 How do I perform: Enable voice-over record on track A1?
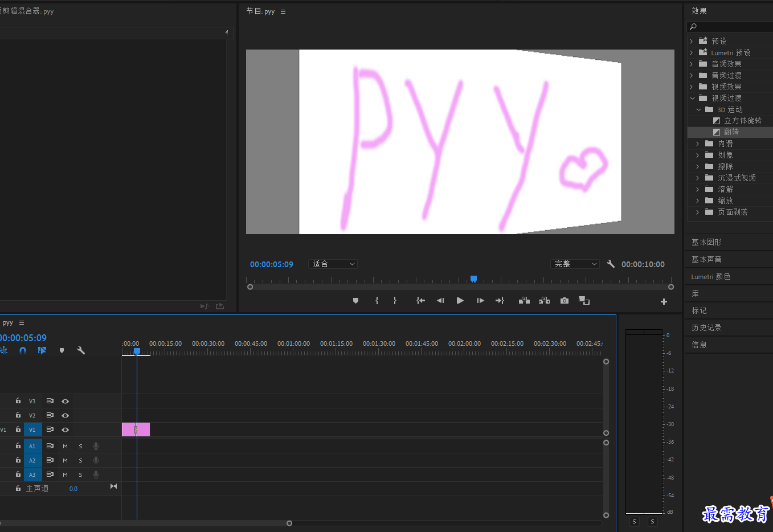click(x=96, y=447)
